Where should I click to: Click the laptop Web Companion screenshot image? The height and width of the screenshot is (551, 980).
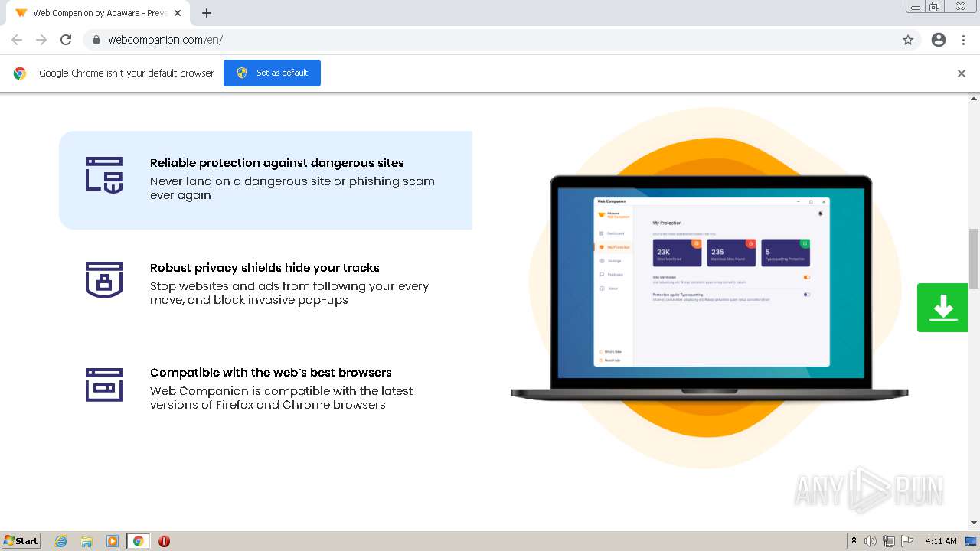(709, 289)
